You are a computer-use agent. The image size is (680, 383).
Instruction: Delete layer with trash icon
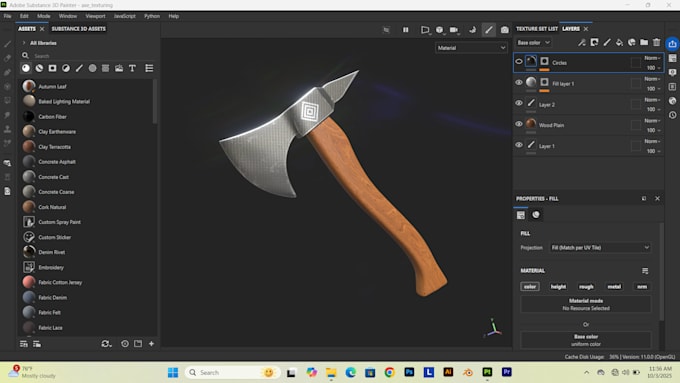(657, 43)
